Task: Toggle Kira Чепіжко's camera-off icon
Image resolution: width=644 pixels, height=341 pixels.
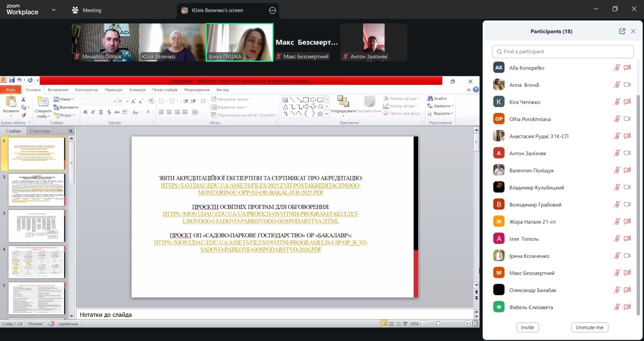Action: pos(627,102)
